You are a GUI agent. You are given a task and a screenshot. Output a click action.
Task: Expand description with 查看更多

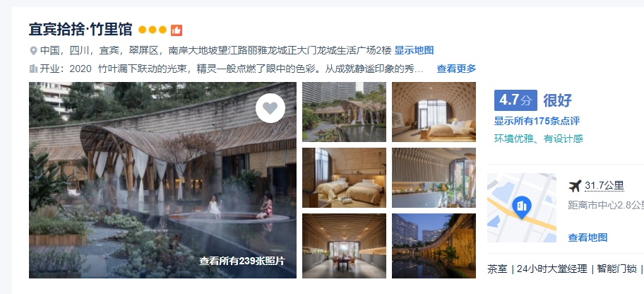456,69
